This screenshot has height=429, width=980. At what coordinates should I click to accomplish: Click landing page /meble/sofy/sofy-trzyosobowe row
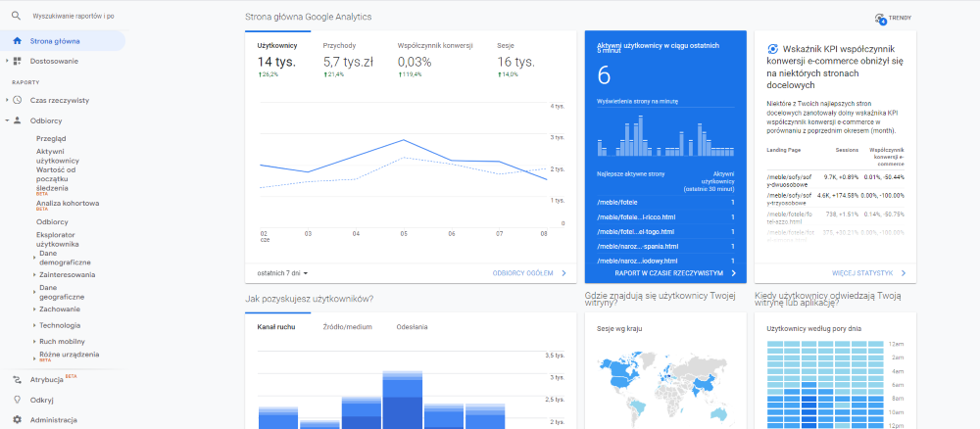pos(836,199)
